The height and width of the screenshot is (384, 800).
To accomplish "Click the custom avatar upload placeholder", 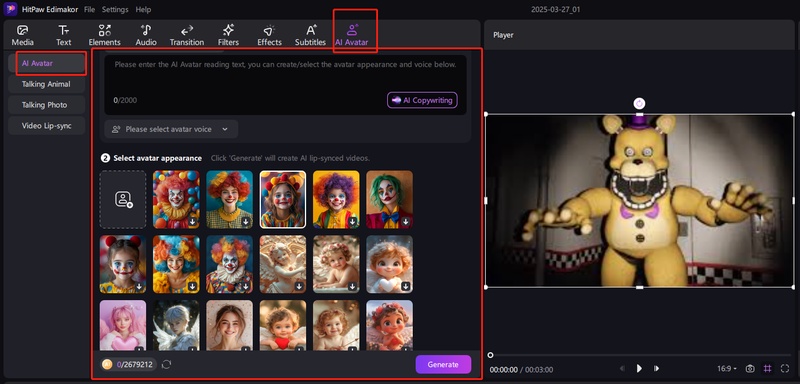I will (123, 199).
